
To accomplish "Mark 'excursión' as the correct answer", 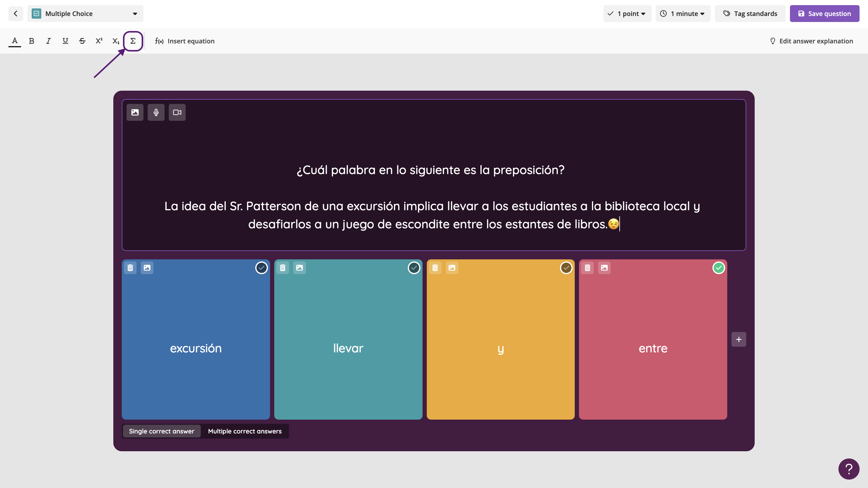I will [262, 268].
